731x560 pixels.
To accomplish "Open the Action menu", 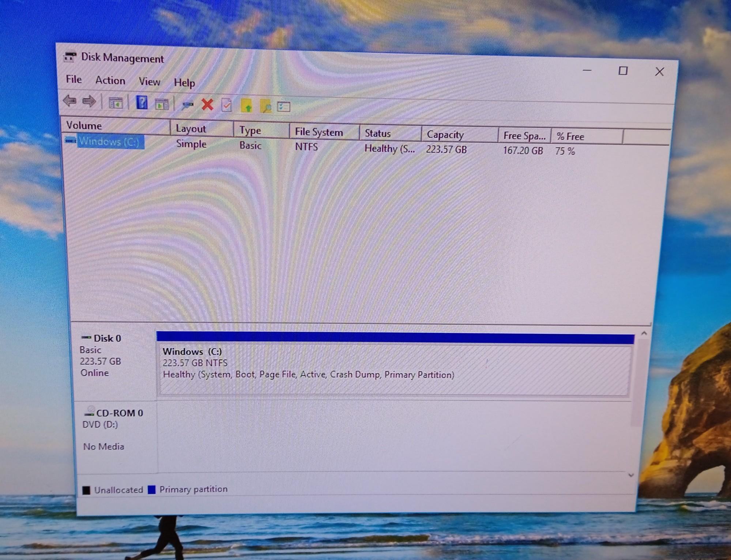I will tap(110, 80).
